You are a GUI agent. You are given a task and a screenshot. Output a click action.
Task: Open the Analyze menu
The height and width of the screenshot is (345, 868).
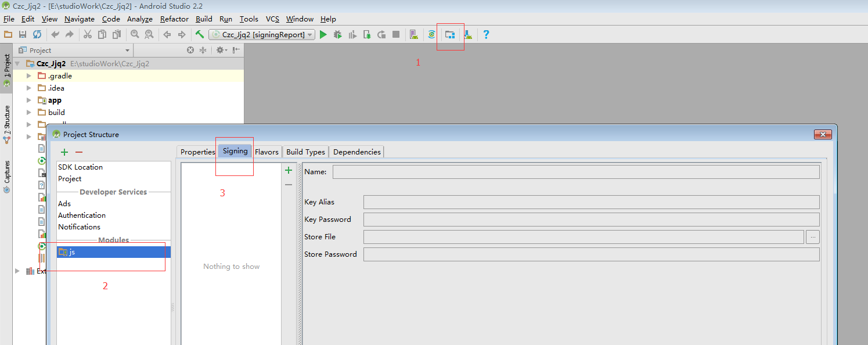[139, 19]
